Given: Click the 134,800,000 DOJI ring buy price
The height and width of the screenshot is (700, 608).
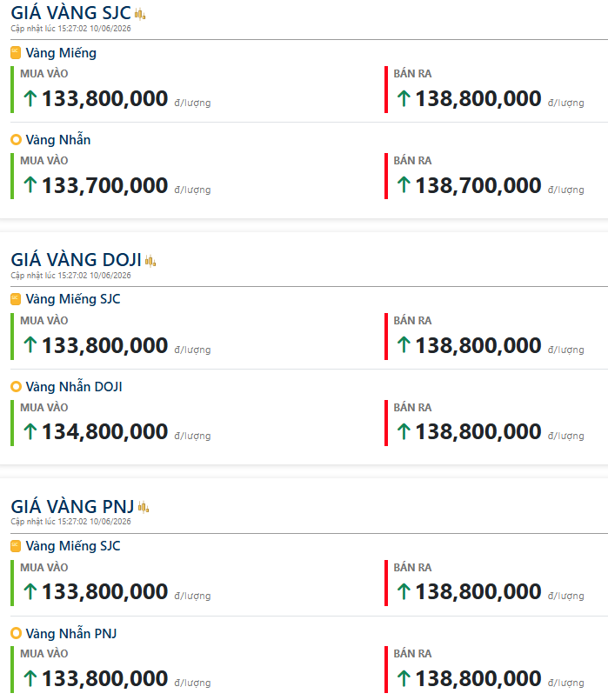Looking at the screenshot, I should pos(105,431).
